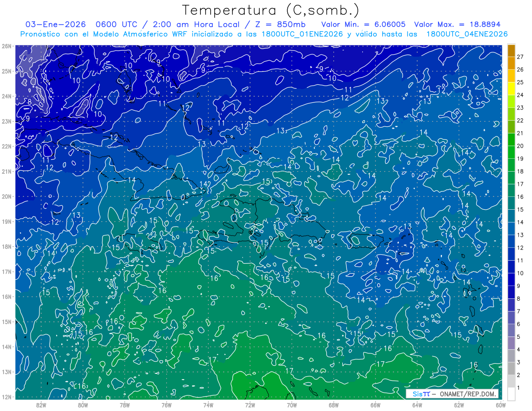Click the '78W' longitude axis label

click(125, 405)
